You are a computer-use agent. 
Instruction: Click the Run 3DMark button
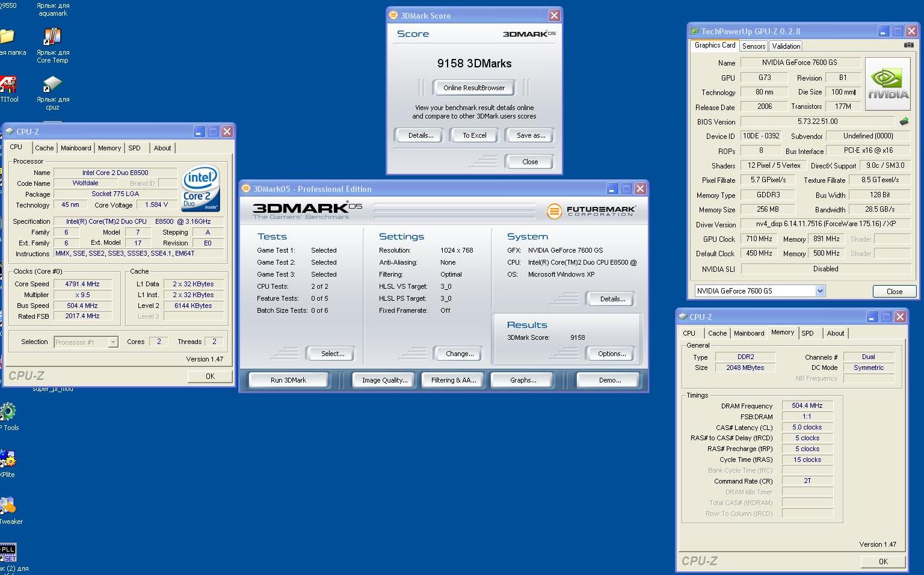click(289, 380)
